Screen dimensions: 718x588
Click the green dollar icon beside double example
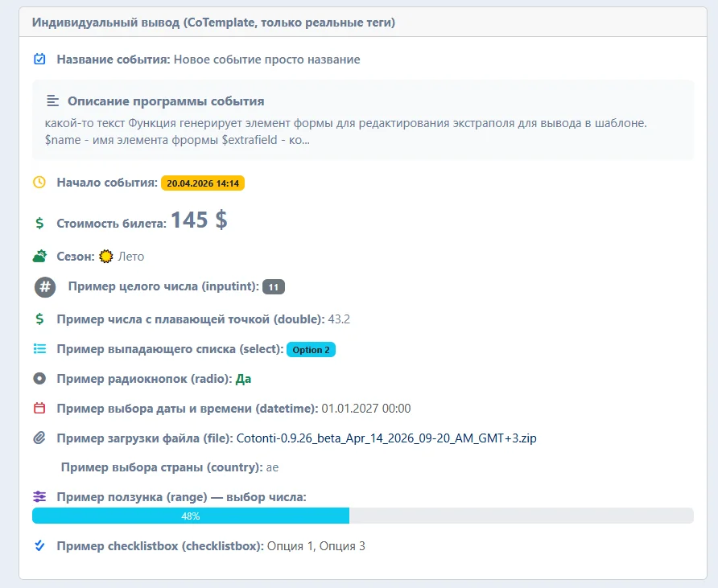point(39,319)
